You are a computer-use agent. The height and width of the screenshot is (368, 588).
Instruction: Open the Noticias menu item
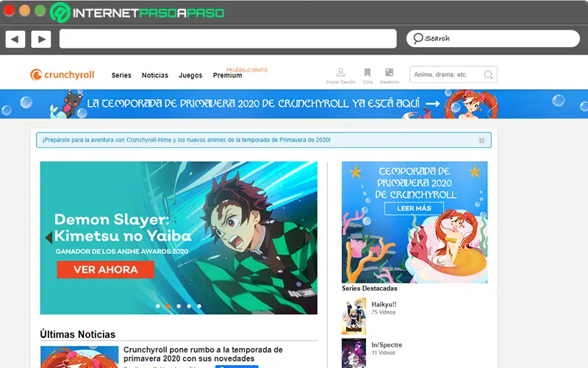[x=155, y=75]
